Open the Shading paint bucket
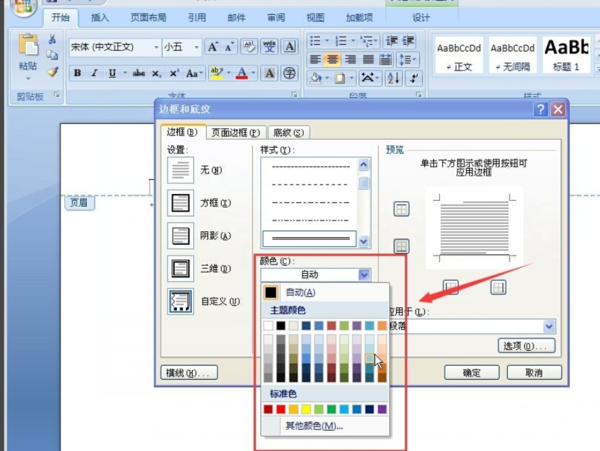The width and height of the screenshot is (600, 451). click(x=316, y=78)
